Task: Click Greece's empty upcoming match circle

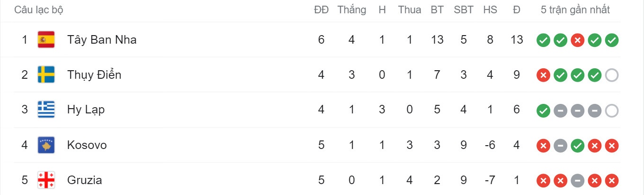Action: pyautogui.click(x=612, y=111)
